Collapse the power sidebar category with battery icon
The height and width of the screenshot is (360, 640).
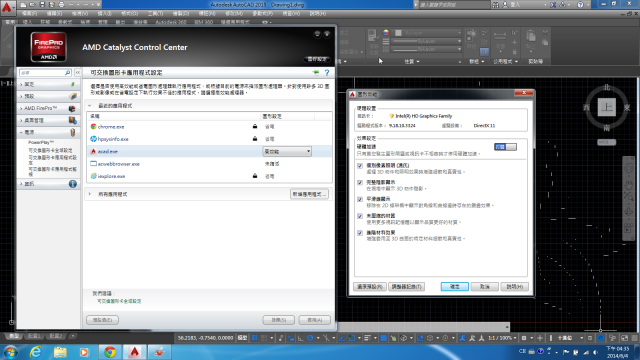(x=48, y=132)
